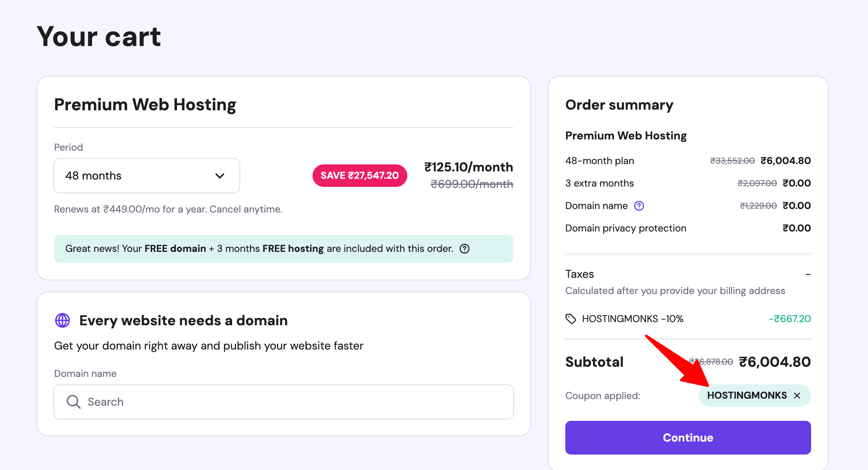Click the help icon in the free domain banner
The width and height of the screenshot is (868, 470).
coord(465,249)
